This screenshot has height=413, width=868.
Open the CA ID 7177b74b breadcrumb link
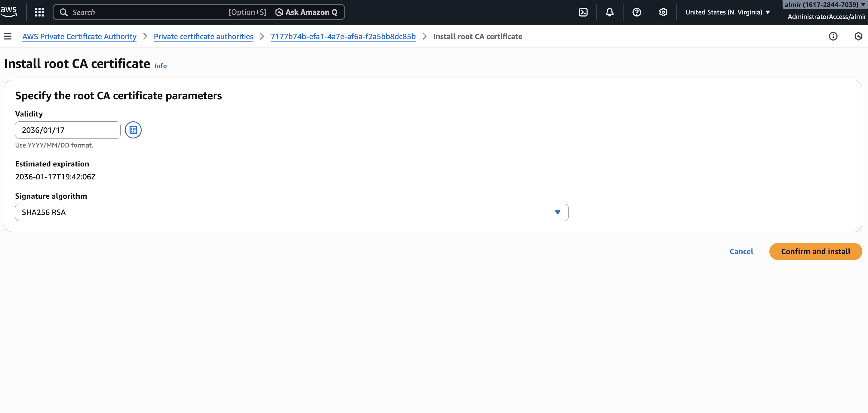pyautogui.click(x=343, y=36)
